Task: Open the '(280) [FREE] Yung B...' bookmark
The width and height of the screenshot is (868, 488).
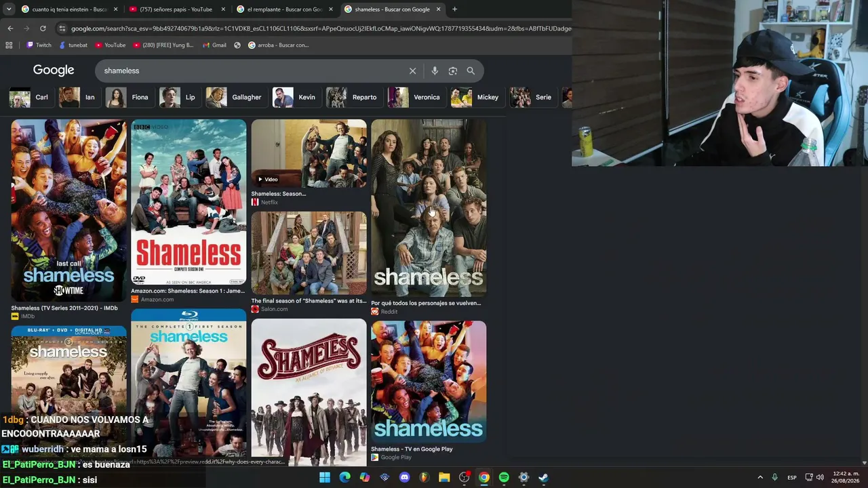Action: tap(163, 45)
